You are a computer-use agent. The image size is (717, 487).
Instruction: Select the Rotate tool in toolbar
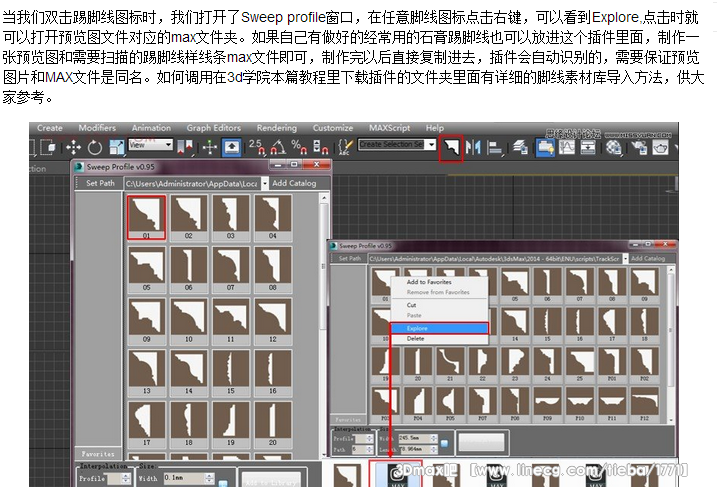click(95, 147)
